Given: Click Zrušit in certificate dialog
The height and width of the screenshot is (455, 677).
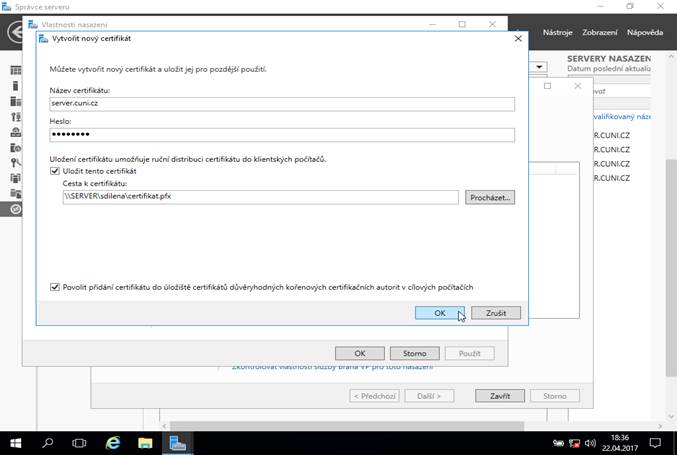Looking at the screenshot, I should [496, 313].
